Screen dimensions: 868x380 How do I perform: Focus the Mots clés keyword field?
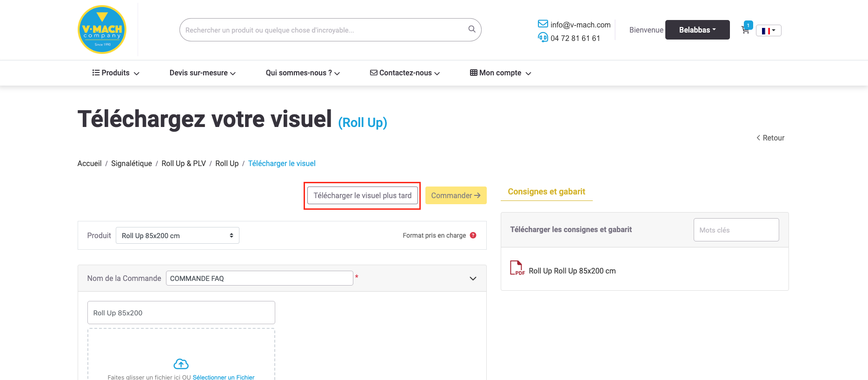(736, 230)
